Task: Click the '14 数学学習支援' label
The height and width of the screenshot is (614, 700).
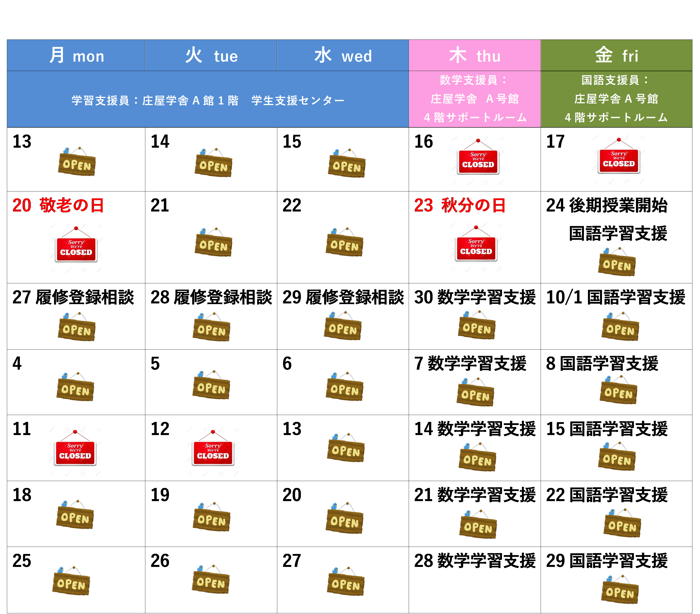Action: pyautogui.click(x=475, y=429)
